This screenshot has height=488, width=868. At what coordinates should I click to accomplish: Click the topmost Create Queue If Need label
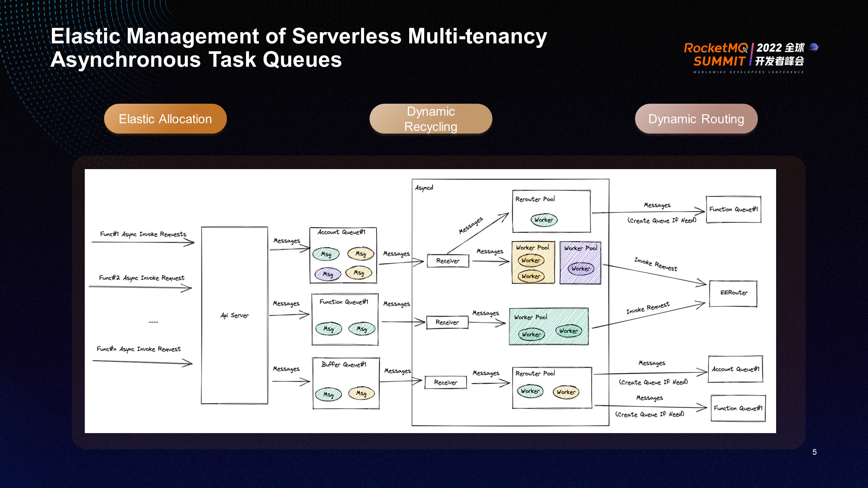(x=662, y=220)
